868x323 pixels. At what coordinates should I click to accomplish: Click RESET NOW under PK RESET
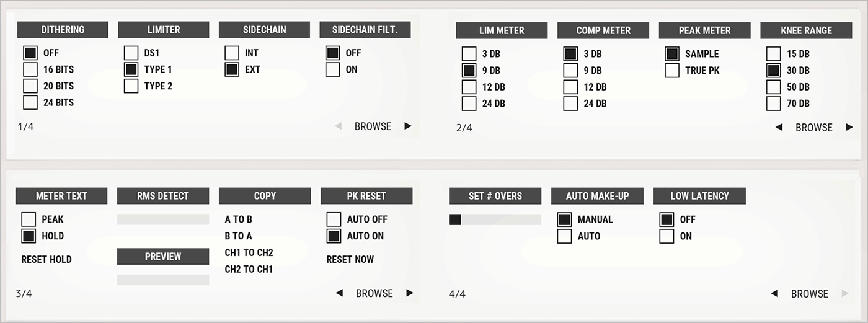tap(350, 259)
